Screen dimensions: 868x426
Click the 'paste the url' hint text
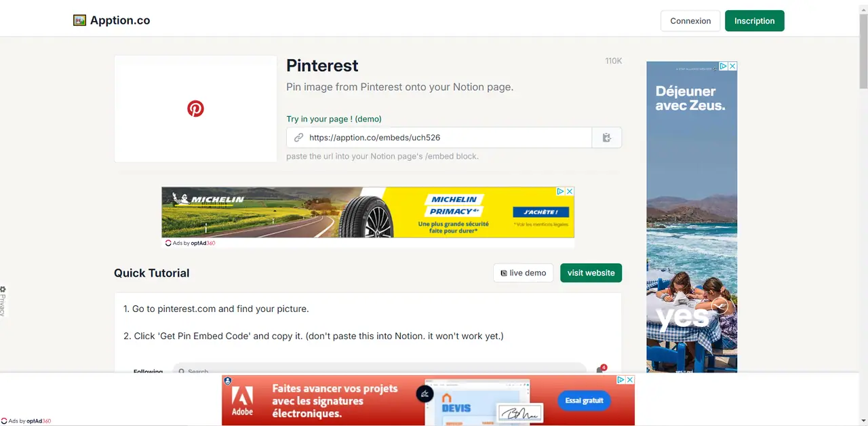click(382, 156)
